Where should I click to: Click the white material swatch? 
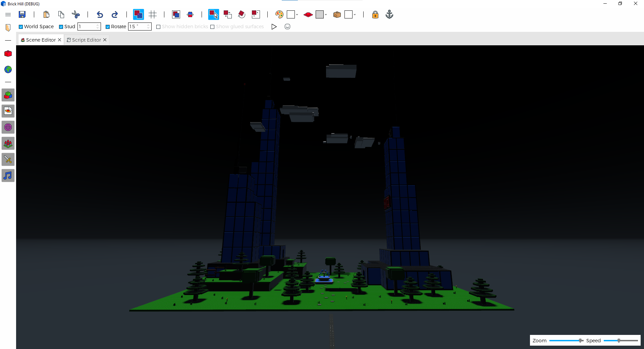click(348, 14)
